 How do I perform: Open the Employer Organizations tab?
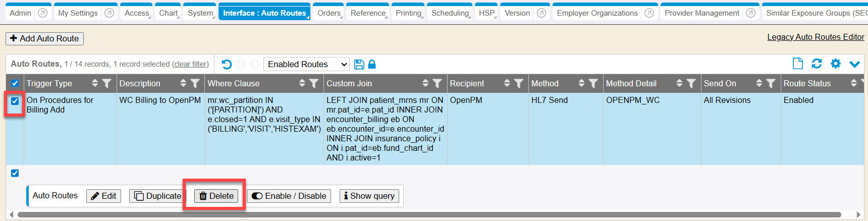click(597, 13)
